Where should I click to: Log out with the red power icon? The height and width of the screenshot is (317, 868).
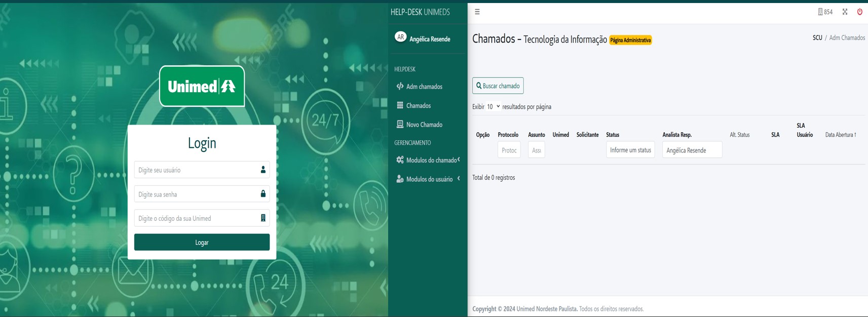pyautogui.click(x=860, y=12)
